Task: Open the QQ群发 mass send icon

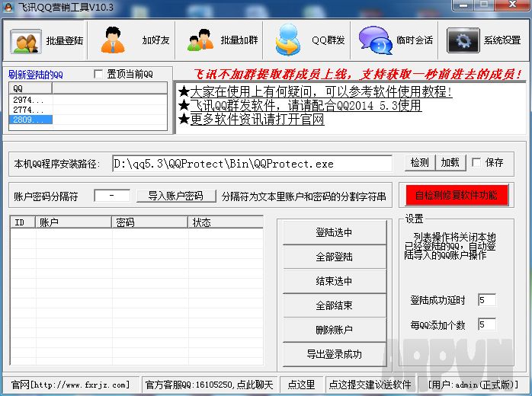Action: pyautogui.click(x=287, y=40)
